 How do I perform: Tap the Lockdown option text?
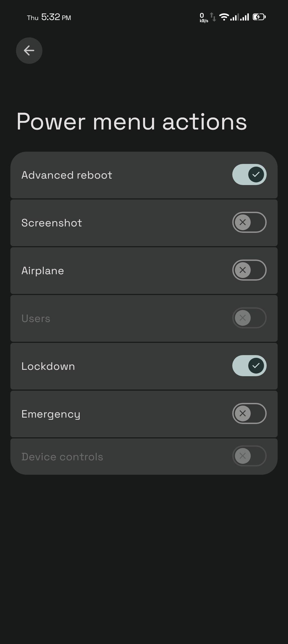48,366
